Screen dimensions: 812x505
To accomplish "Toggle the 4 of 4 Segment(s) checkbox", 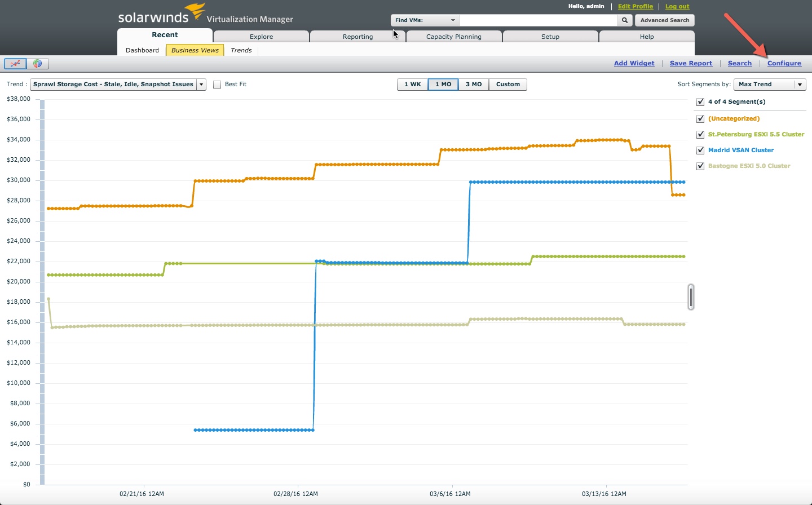I will pyautogui.click(x=700, y=102).
